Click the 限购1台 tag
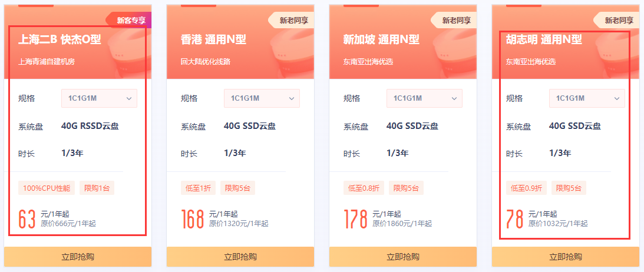The height and width of the screenshot is (272, 644). coord(97,188)
